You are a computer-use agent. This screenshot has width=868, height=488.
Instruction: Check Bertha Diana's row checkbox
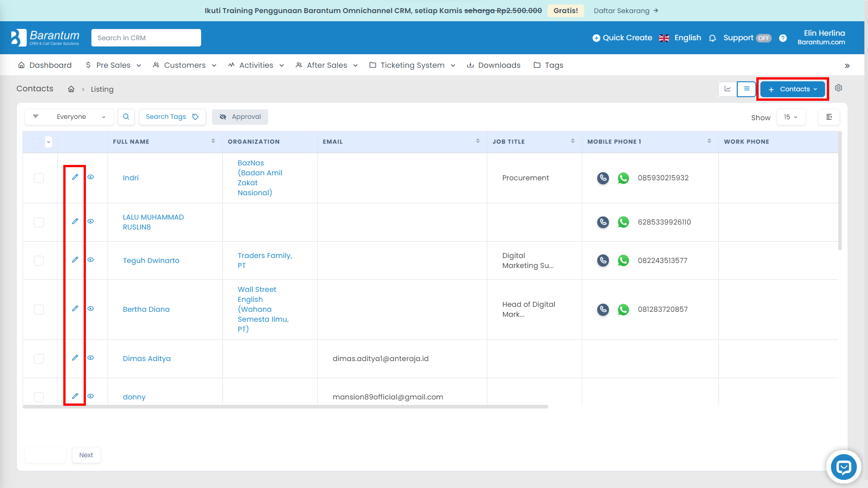[39, 310]
